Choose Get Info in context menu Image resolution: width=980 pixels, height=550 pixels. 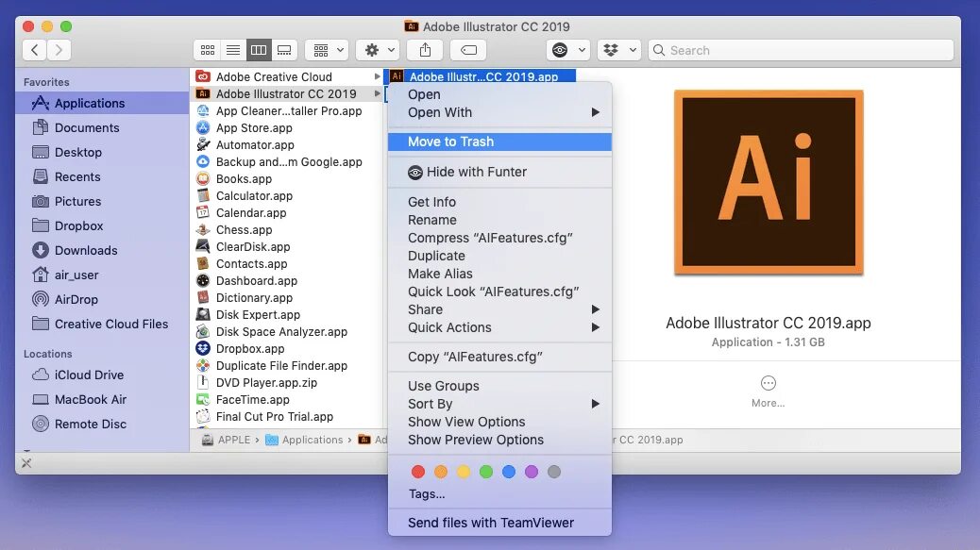[x=499, y=202]
